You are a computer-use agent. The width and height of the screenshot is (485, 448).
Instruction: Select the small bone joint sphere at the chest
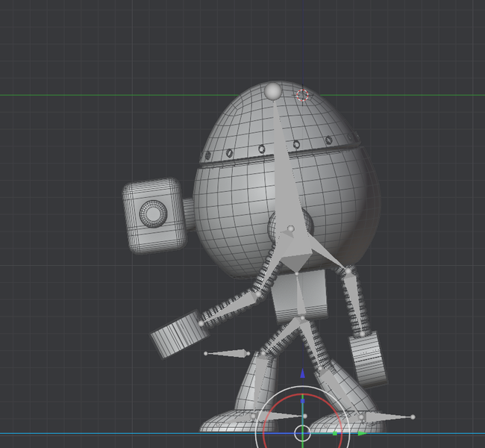[290, 228]
